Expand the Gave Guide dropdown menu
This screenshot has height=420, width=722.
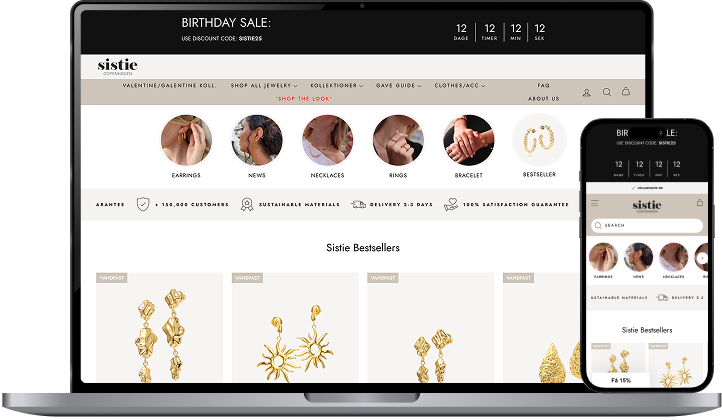pos(398,86)
